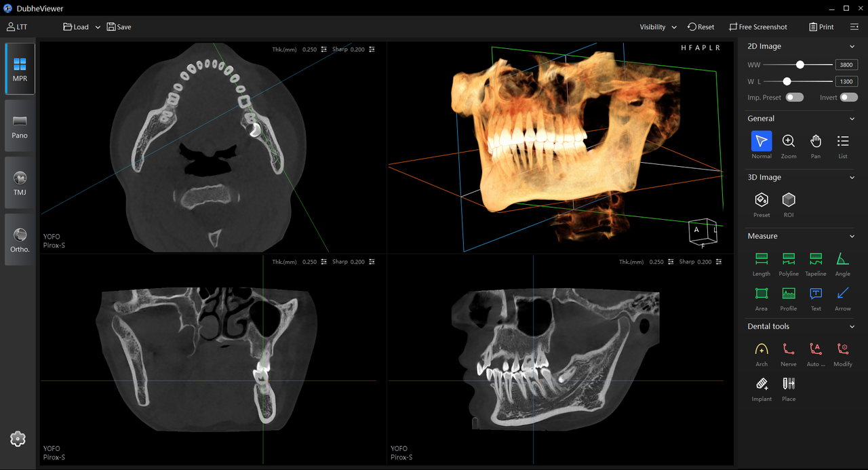The height and width of the screenshot is (470, 868).
Task: Open 3D Image Preset
Action: [762, 200]
